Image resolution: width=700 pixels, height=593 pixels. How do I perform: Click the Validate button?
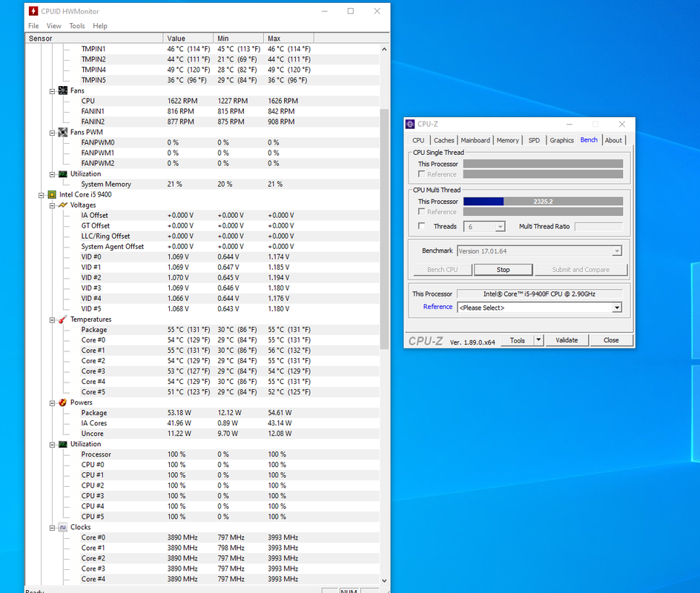point(567,340)
